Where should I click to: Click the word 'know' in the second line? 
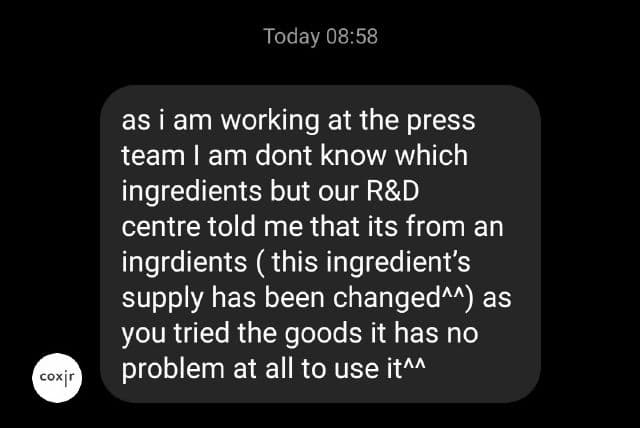pos(353,155)
